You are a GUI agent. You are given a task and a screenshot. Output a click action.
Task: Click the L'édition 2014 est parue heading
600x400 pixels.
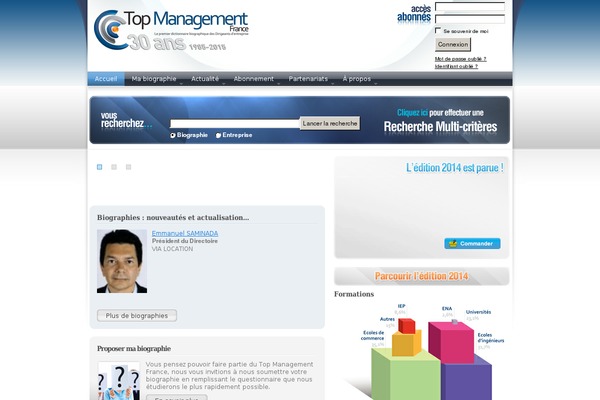455,168
